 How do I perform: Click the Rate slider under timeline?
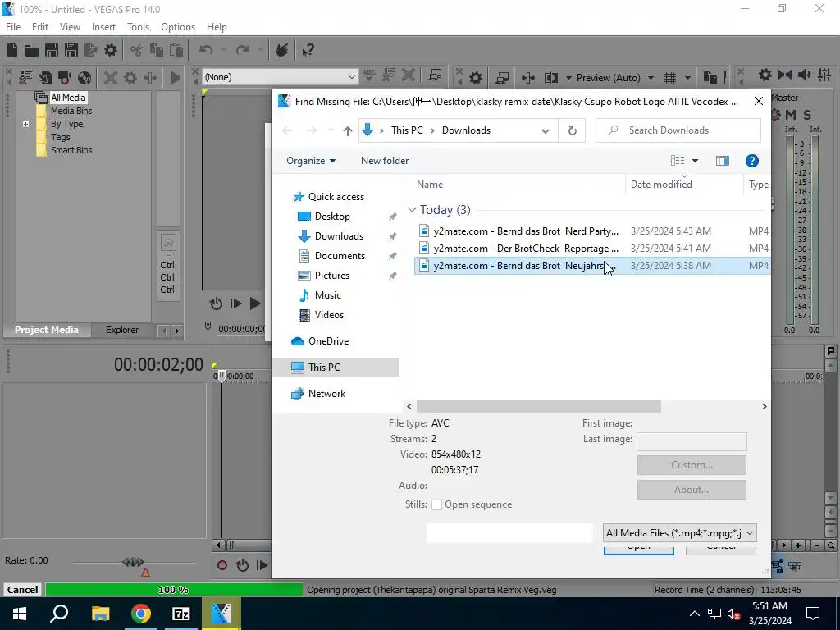[x=133, y=563]
